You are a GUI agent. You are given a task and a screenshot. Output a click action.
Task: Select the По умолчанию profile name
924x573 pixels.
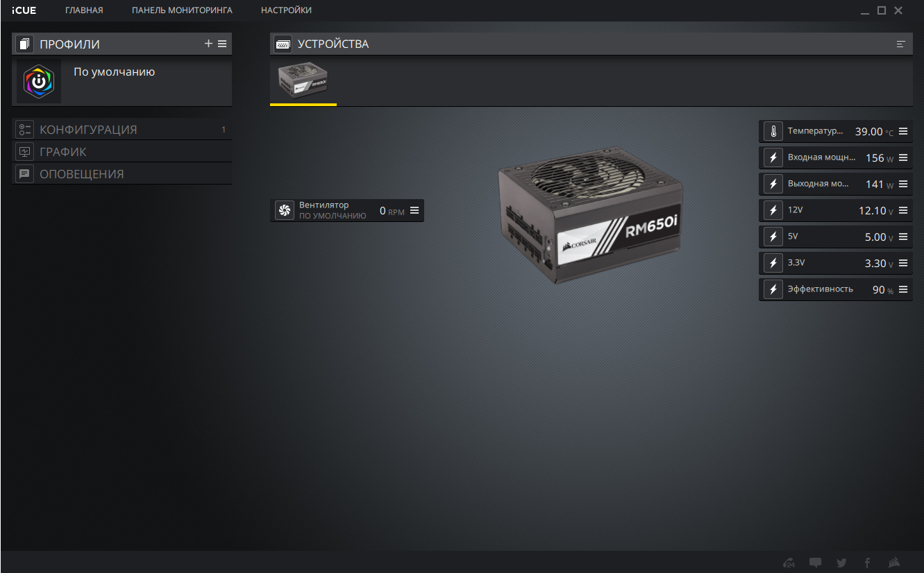pos(114,71)
